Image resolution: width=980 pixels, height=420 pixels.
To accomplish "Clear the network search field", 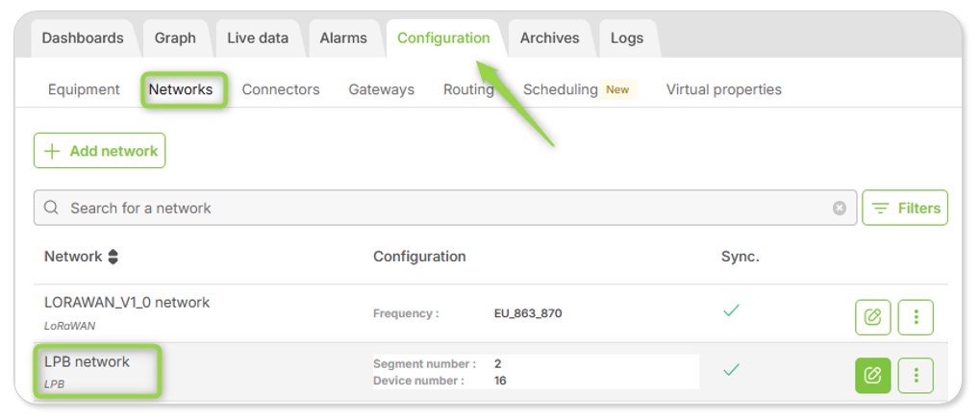I will 840,209.
